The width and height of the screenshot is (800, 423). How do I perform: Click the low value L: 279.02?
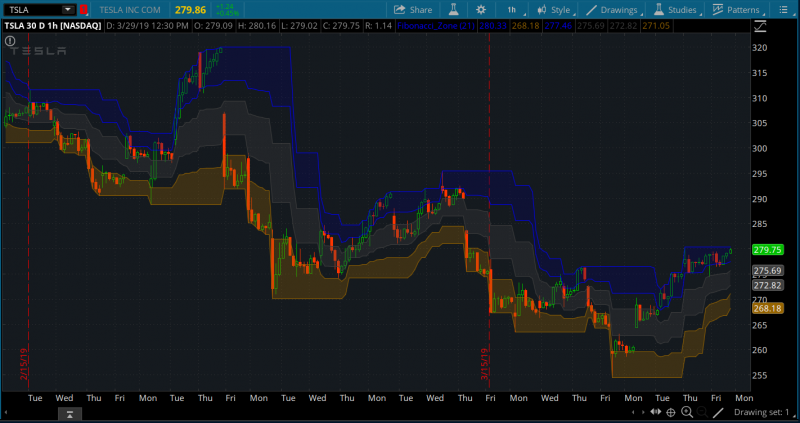pyautogui.click(x=299, y=26)
